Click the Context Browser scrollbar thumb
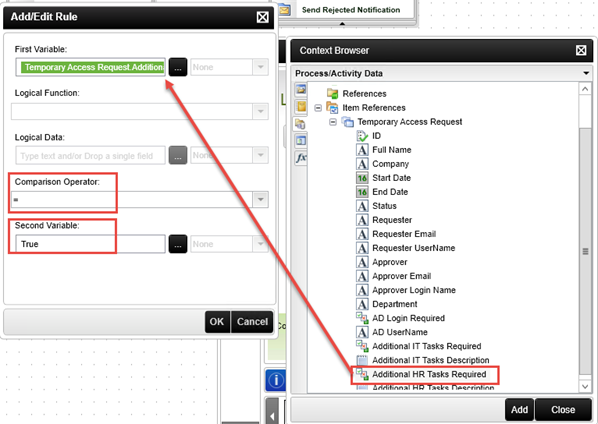Screen dimensions: 598x424 585,251
